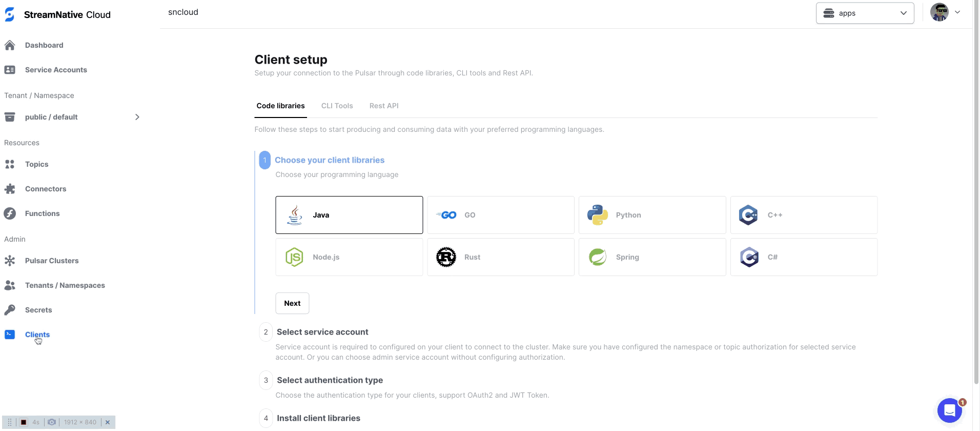The image size is (980, 431).
Task: Click the Tenants / Namespaces people icon
Action: [x=10, y=285]
